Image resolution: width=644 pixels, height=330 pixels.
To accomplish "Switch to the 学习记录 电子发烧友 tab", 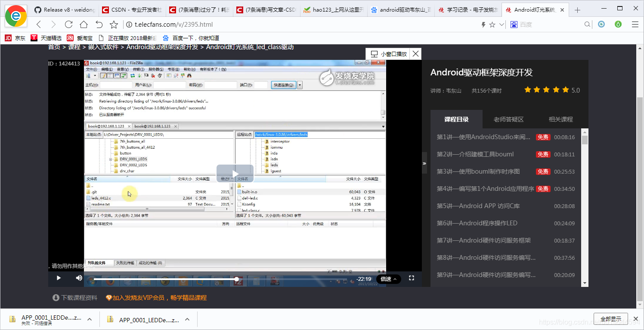I will coord(468,10).
